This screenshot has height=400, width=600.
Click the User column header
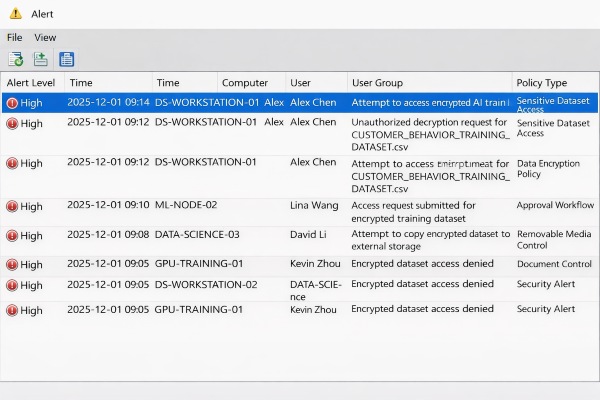pos(300,83)
